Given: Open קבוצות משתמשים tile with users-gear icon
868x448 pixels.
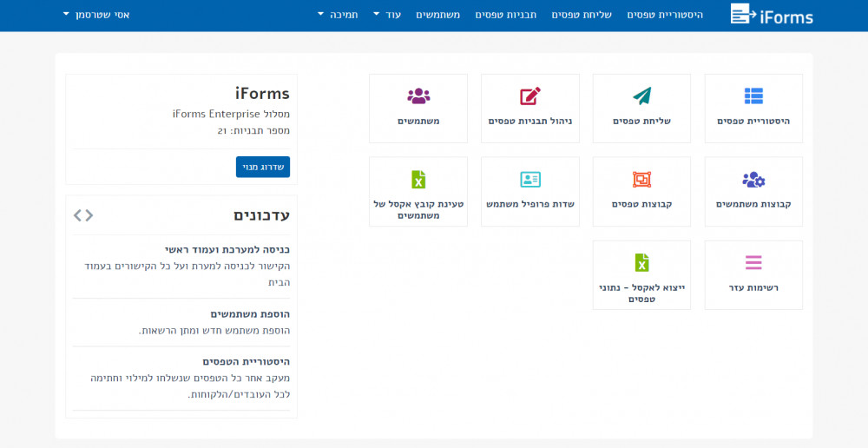Looking at the screenshot, I should (x=753, y=192).
